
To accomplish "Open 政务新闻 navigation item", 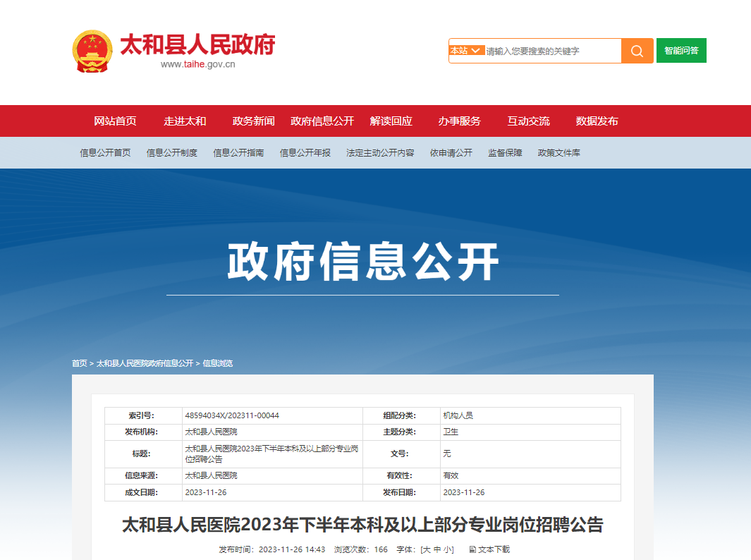I will (x=253, y=121).
